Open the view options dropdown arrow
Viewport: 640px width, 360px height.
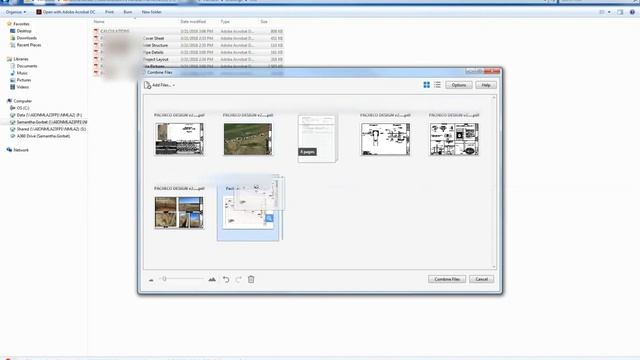pos(609,12)
